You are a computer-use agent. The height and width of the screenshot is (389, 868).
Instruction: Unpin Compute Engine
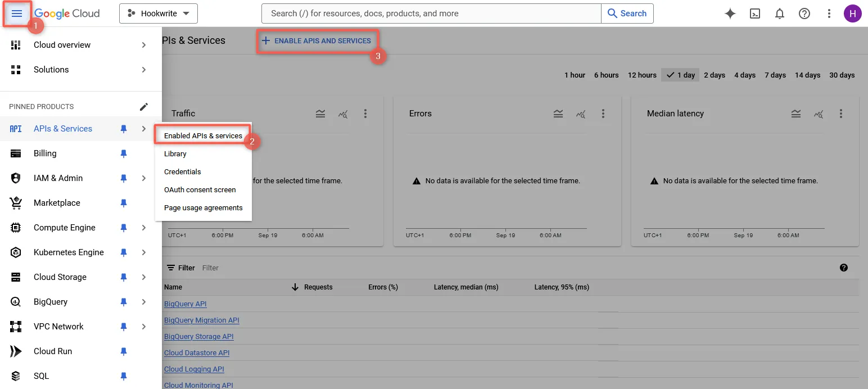pos(124,228)
